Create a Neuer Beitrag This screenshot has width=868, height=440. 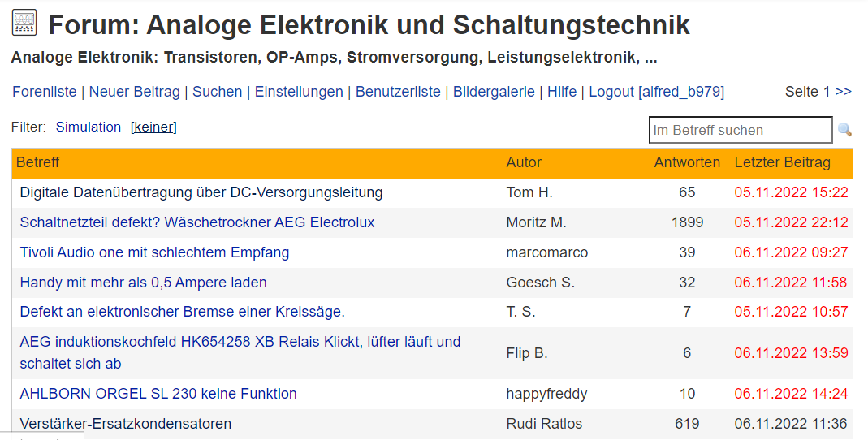135,92
